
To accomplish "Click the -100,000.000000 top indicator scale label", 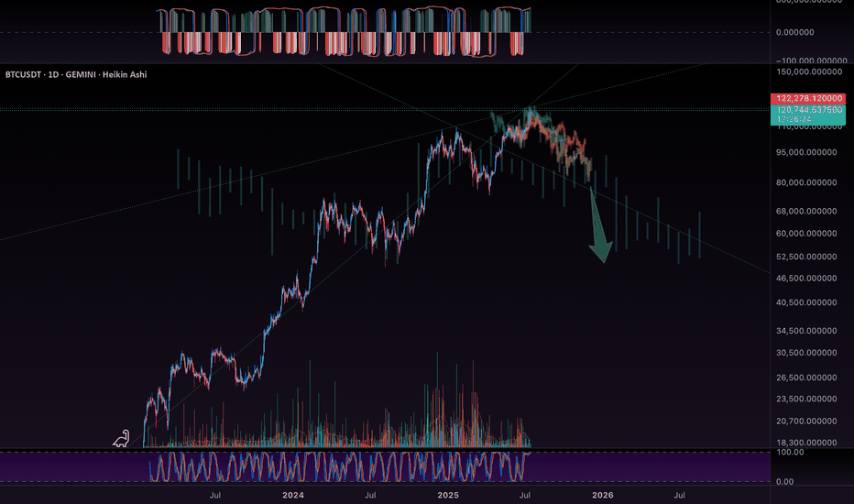I will click(812, 60).
